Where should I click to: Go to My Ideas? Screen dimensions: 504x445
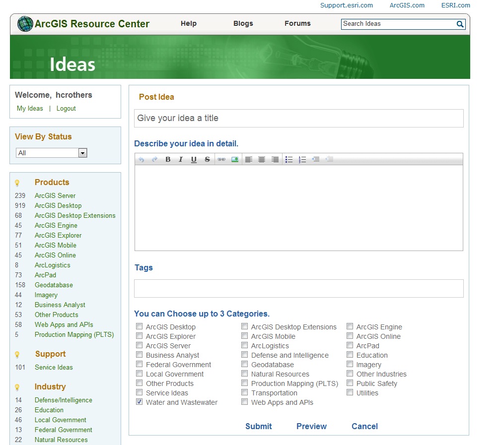pos(30,109)
